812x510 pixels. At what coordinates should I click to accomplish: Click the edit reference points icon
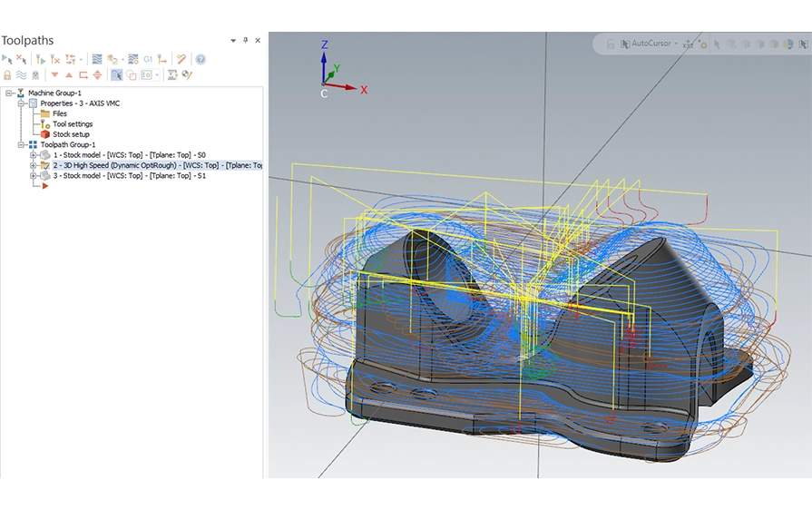click(x=188, y=75)
